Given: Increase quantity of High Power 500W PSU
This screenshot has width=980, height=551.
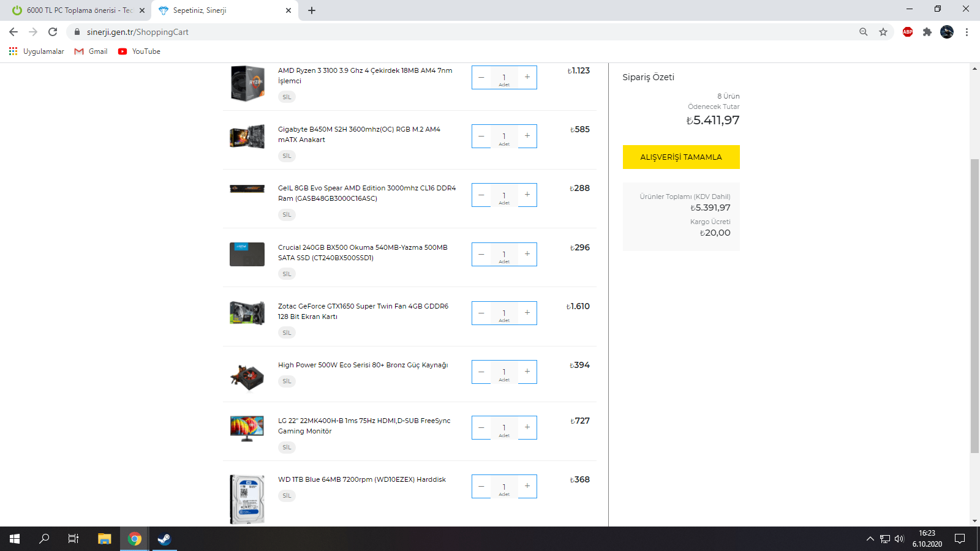Looking at the screenshot, I should pyautogui.click(x=527, y=372).
